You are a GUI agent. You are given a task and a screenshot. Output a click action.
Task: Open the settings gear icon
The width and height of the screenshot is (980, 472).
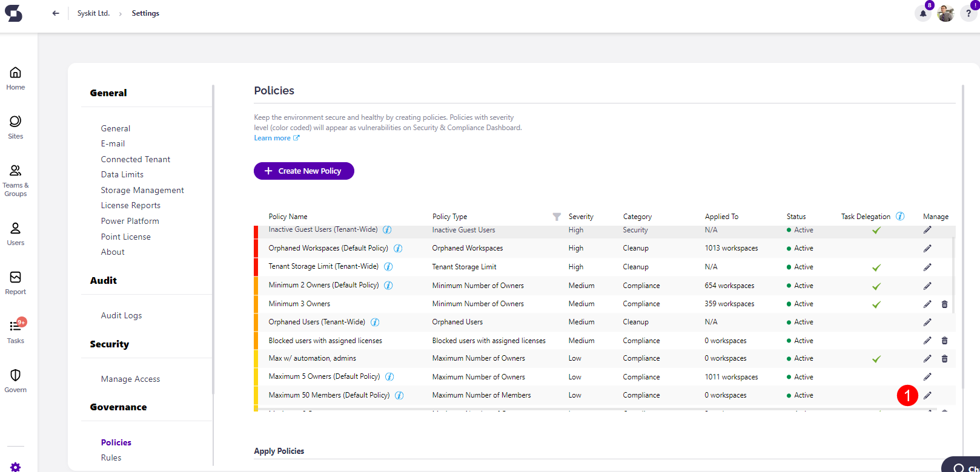click(x=16, y=467)
